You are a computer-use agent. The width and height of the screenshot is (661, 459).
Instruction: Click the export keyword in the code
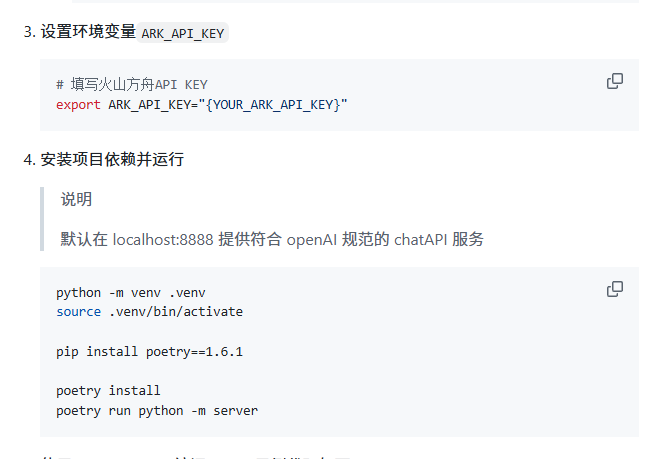(78, 104)
